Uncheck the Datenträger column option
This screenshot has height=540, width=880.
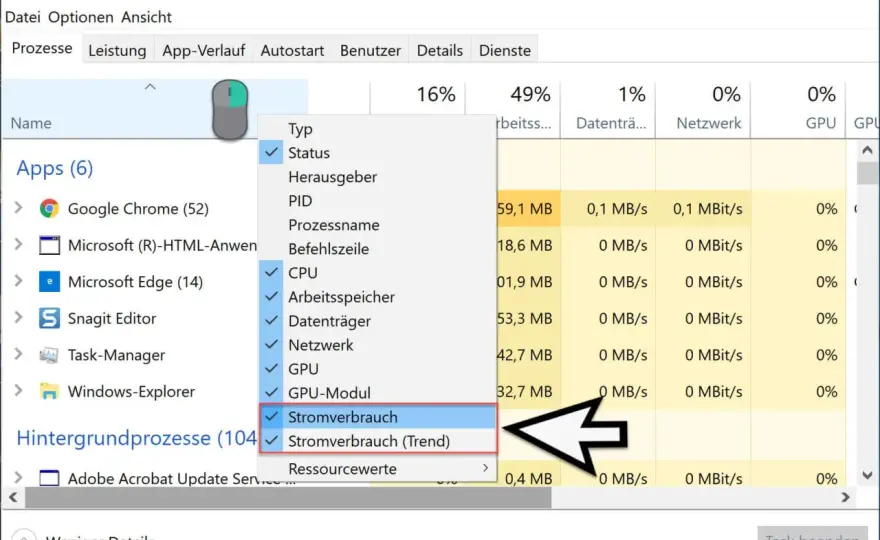tap(377, 321)
